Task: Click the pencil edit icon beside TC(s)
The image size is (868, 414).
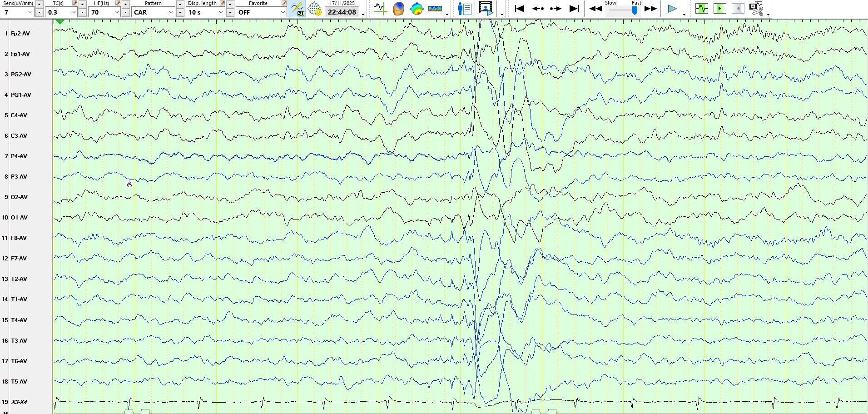Action: click(x=75, y=3)
